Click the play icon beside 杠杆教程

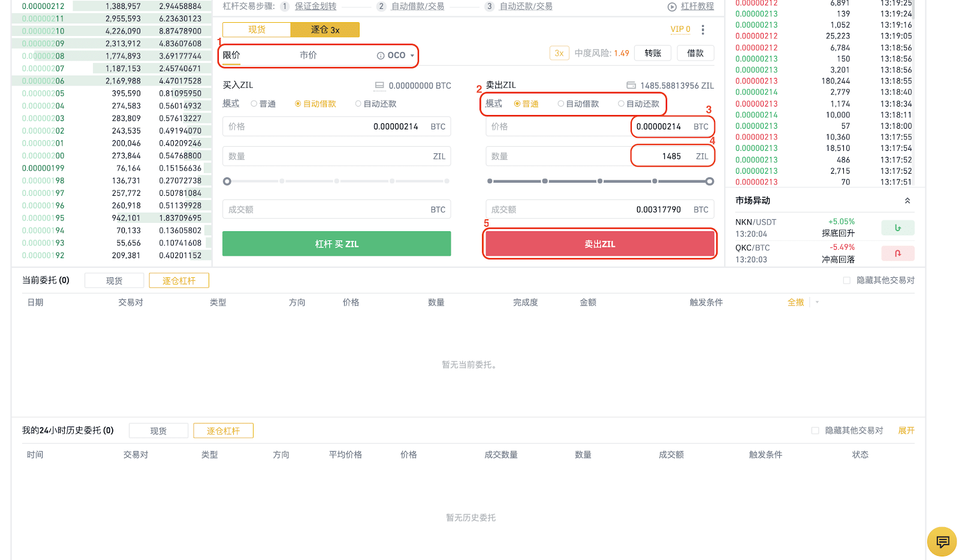tap(671, 7)
